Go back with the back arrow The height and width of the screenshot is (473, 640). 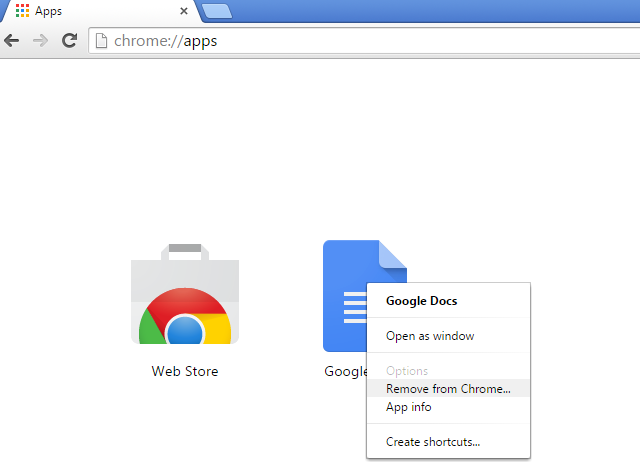(x=11, y=40)
